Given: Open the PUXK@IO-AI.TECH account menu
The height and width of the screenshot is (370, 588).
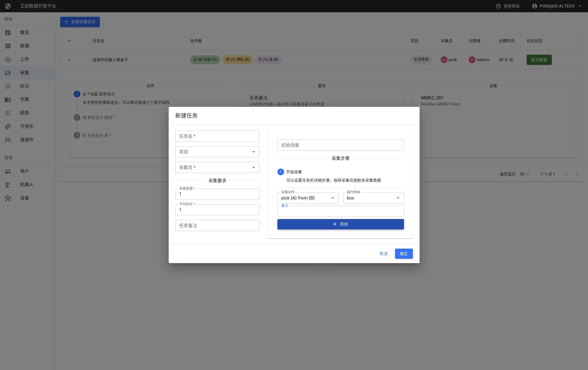Looking at the screenshot, I should 556,6.
